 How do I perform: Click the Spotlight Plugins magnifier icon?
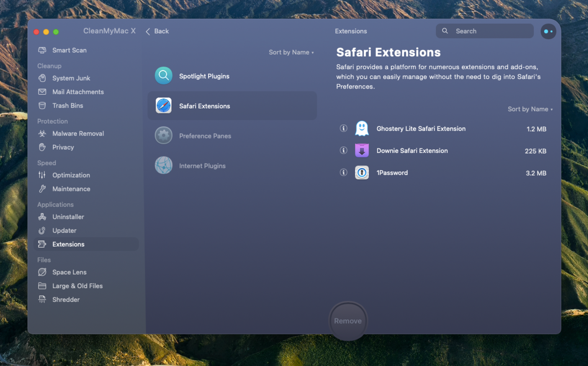click(164, 76)
